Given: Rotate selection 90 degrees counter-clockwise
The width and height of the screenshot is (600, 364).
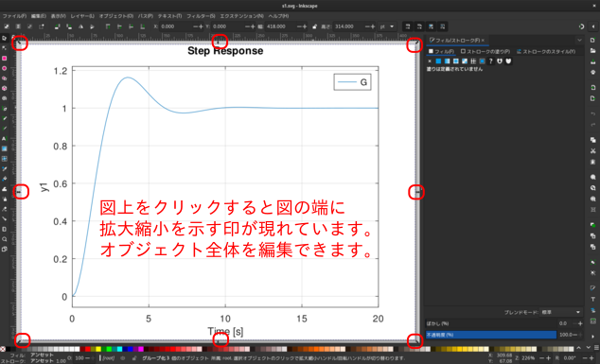Looking at the screenshot, I should tap(58, 26).
